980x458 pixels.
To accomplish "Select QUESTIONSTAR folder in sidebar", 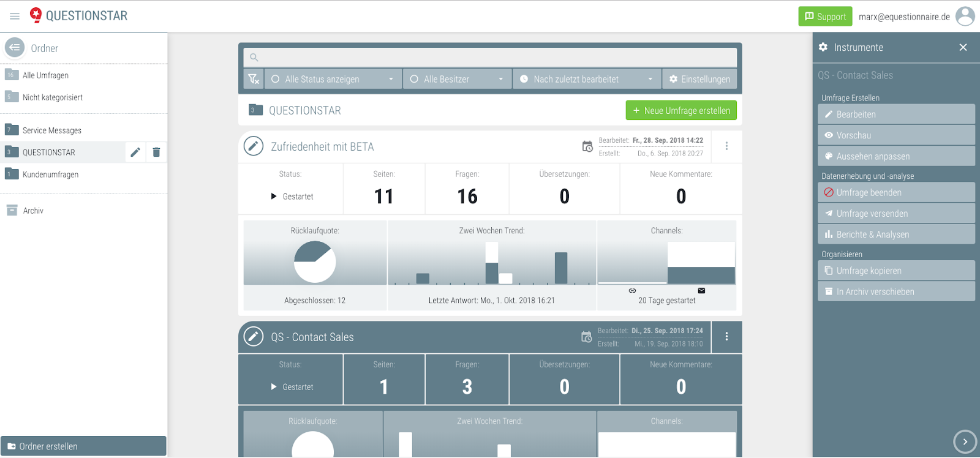I will coord(62,152).
